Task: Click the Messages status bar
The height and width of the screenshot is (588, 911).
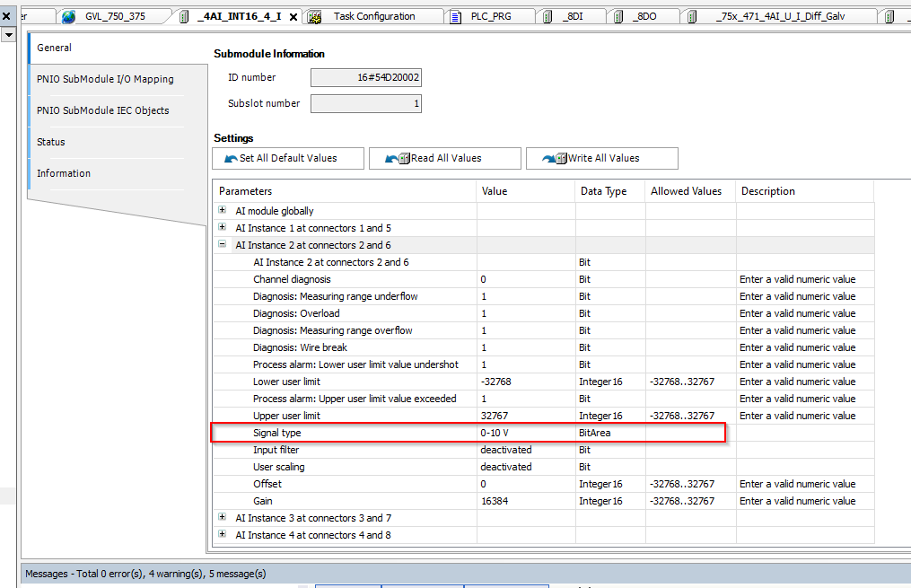Action: click(x=466, y=574)
